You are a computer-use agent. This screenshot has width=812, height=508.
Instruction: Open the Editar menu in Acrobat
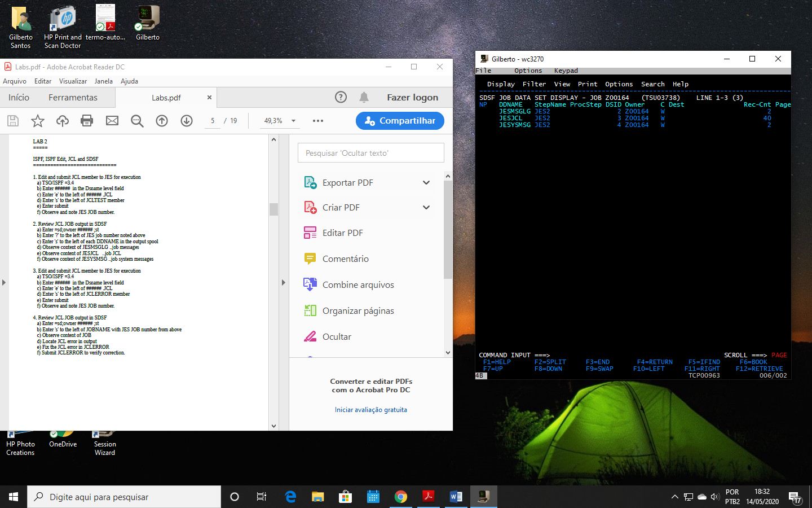pyautogui.click(x=43, y=81)
